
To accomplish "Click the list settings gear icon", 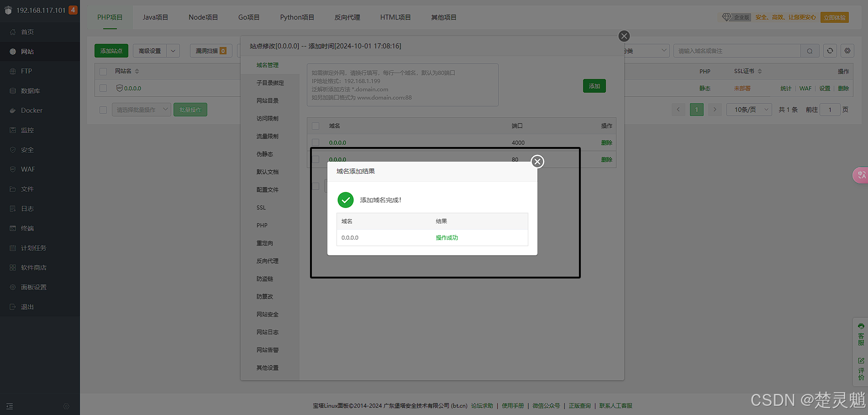I will click(x=847, y=51).
